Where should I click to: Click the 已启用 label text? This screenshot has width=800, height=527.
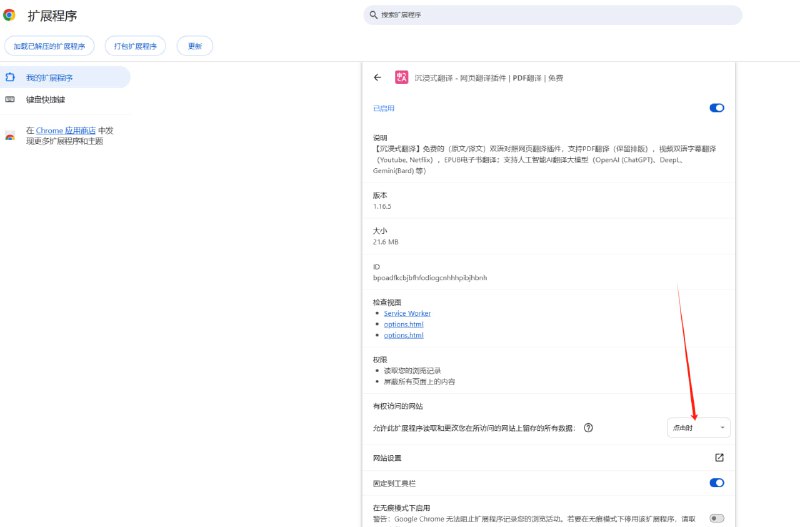point(384,108)
